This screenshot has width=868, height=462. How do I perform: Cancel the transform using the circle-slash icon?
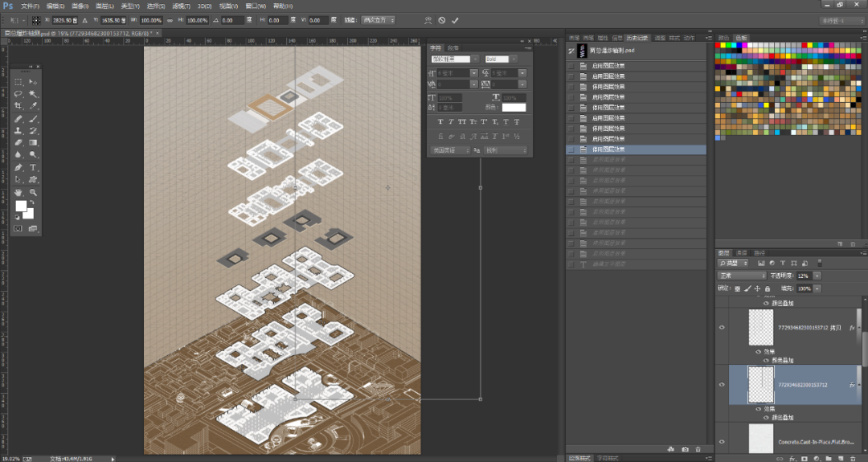441,20
